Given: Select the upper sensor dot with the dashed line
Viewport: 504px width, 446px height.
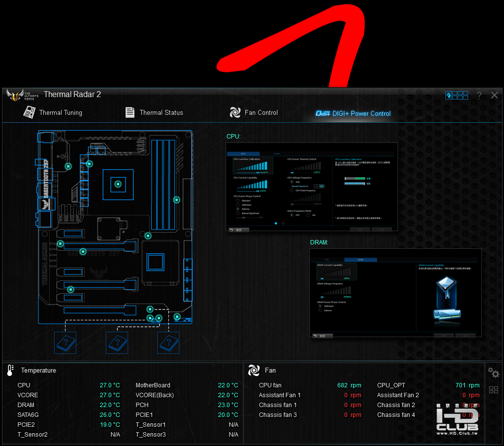Looking at the screenshot, I should click(x=150, y=309).
